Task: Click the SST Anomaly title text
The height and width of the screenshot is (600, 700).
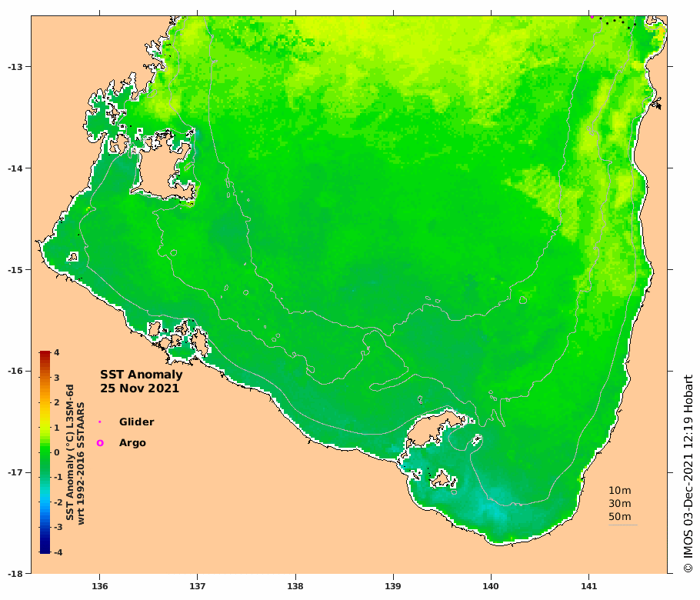Action: pyautogui.click(x=141, y=375)
